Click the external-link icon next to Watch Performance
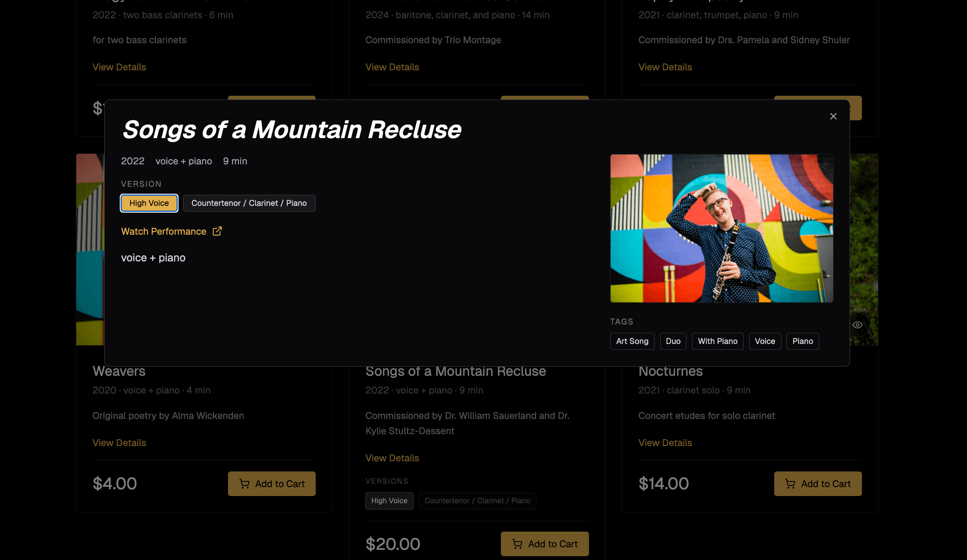 click(x=217, y=231)
